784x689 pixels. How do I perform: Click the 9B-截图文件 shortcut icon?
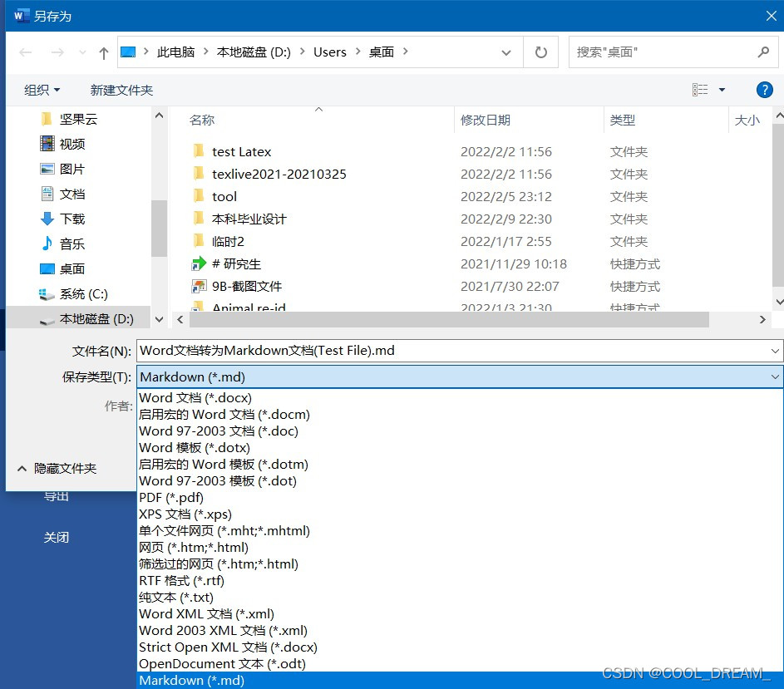pos(199,286)
